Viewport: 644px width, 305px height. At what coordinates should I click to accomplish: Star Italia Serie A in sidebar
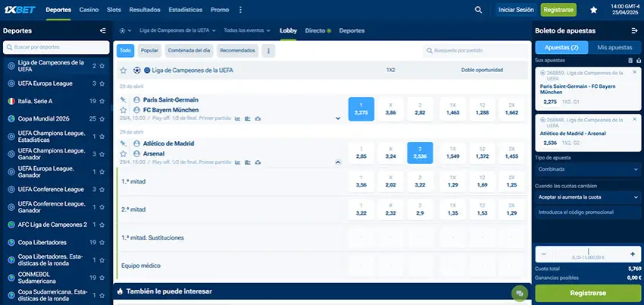pyautogui.click(x=102, y=101)
